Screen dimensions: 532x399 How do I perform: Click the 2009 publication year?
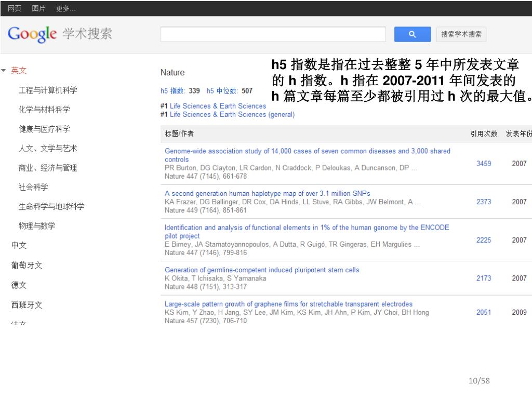click(x=519, y=312)
